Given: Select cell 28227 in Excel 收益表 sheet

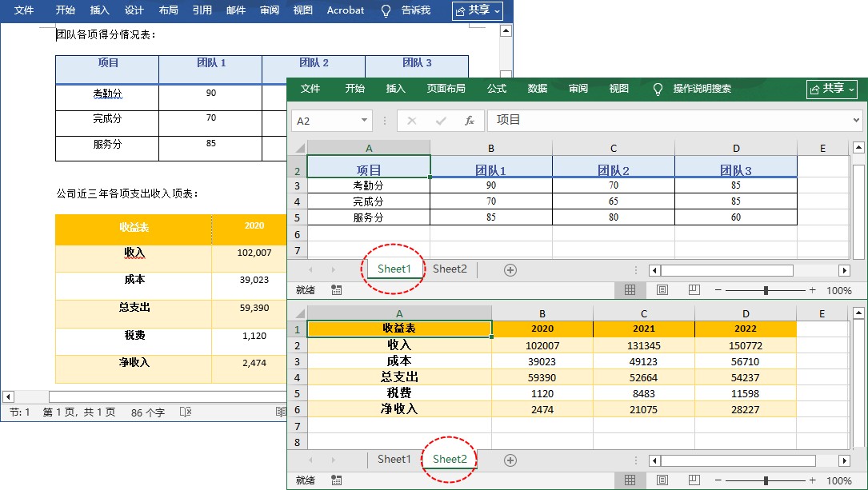Looking at the screenshot, I should [745, 409].
